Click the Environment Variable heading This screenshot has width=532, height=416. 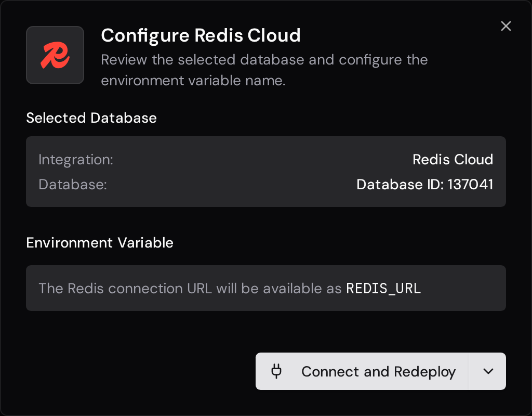100,243
